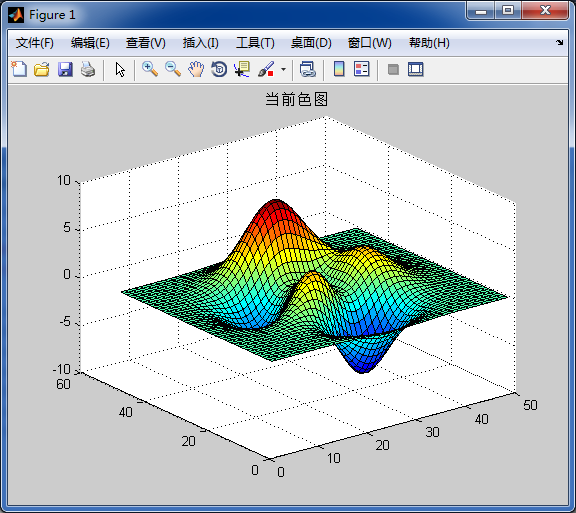Open the 文件(F) menu
Image resolution: width=576 pixels, height=513 pixels.
35,43
